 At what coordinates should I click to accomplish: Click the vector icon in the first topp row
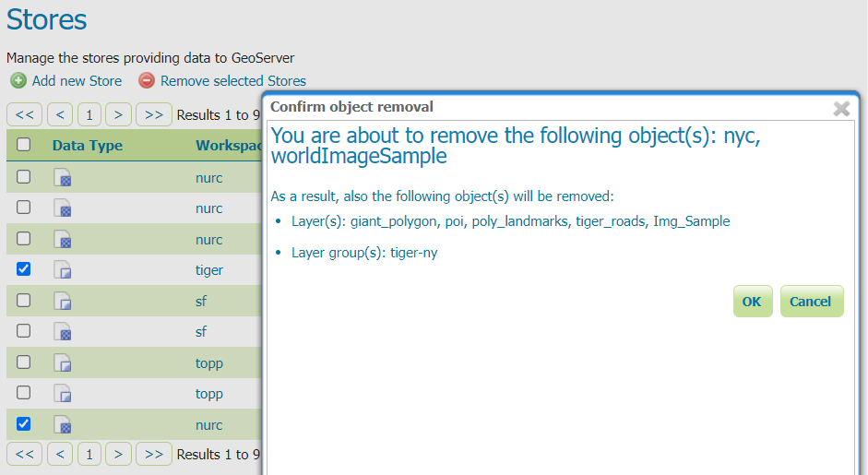63,363
